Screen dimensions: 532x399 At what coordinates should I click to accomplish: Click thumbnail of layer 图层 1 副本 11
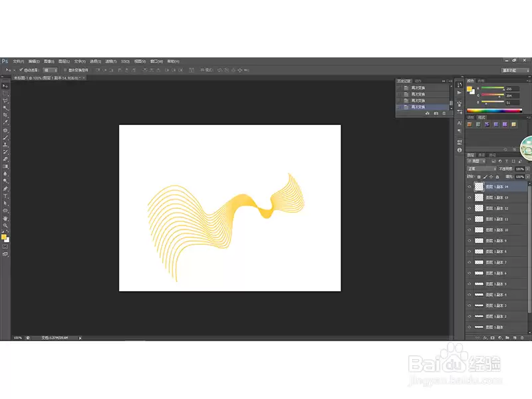point(479,219)
